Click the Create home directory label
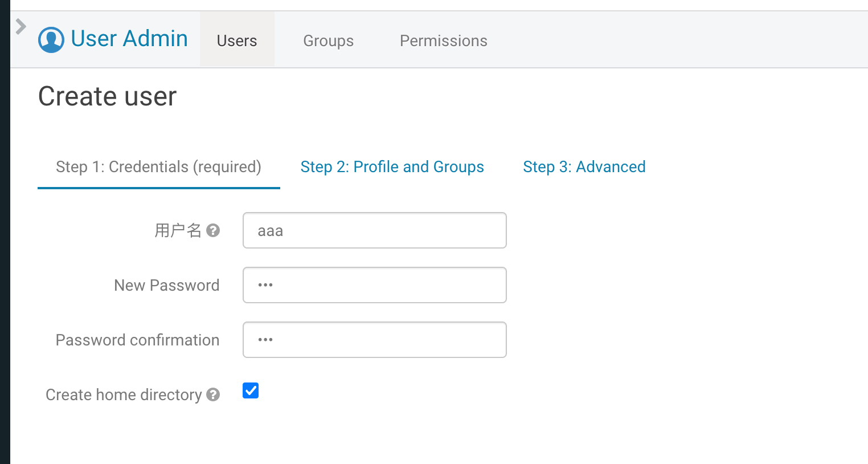This screenshot has width=868, height=464. pyautogui.click(x=124, y=394)
